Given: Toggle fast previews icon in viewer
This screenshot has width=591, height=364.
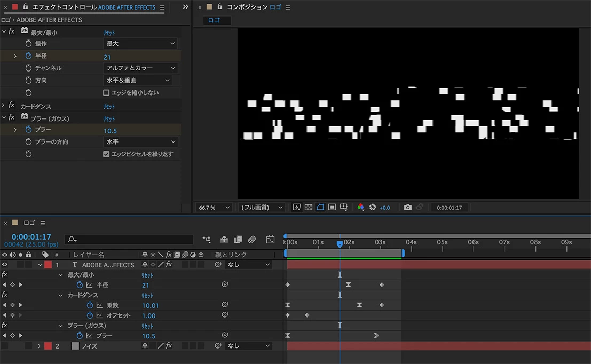Looking at the screenshot, I should (297, 207).
